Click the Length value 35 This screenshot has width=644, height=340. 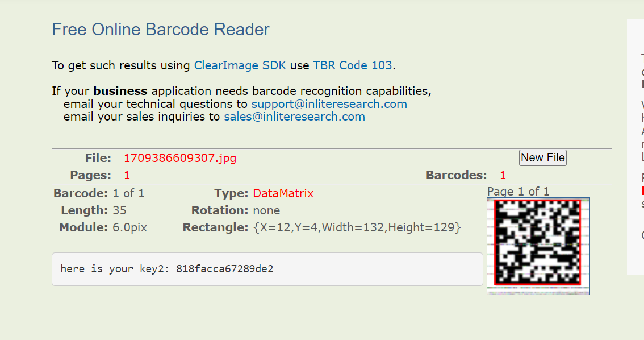click(x=119, y=210)
